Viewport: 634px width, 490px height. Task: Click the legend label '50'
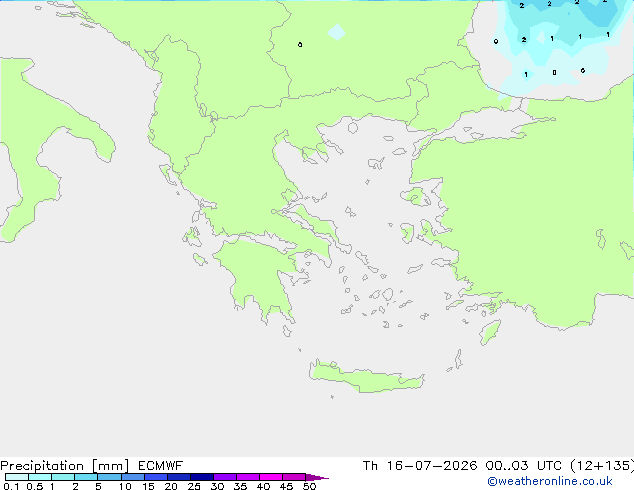[309, 486]
